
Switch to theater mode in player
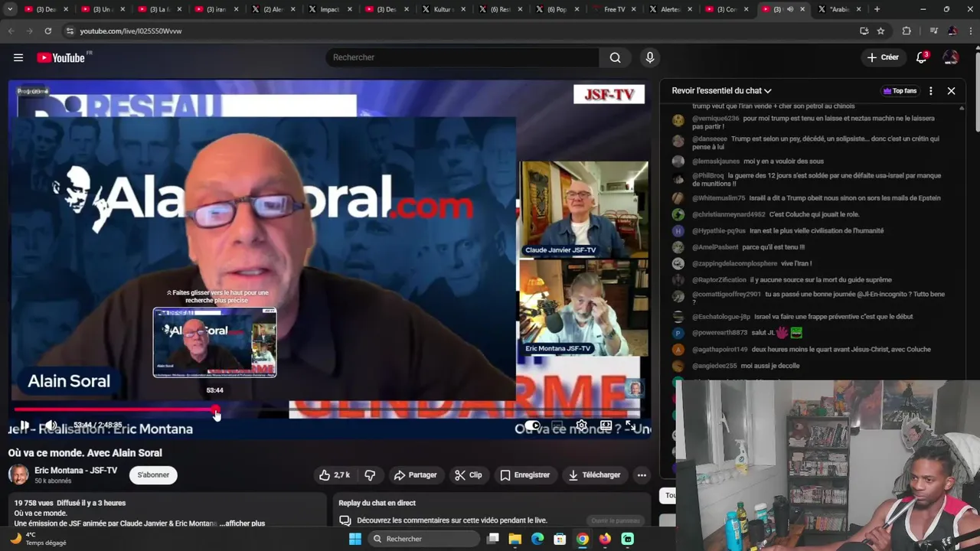[x=606, y=425]
